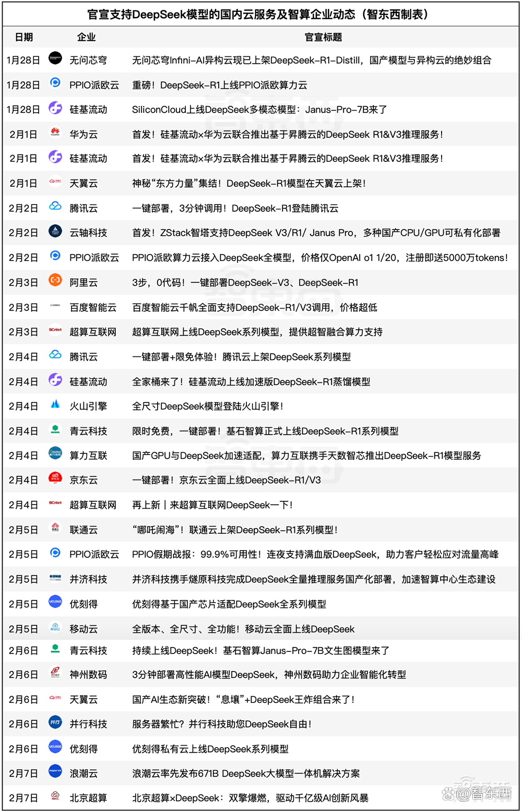Viewport: 522px width, 812px height.
Task: Click the 京东云全面上线DeepSeek-R1/V3 title
Action: pos(227,480)
